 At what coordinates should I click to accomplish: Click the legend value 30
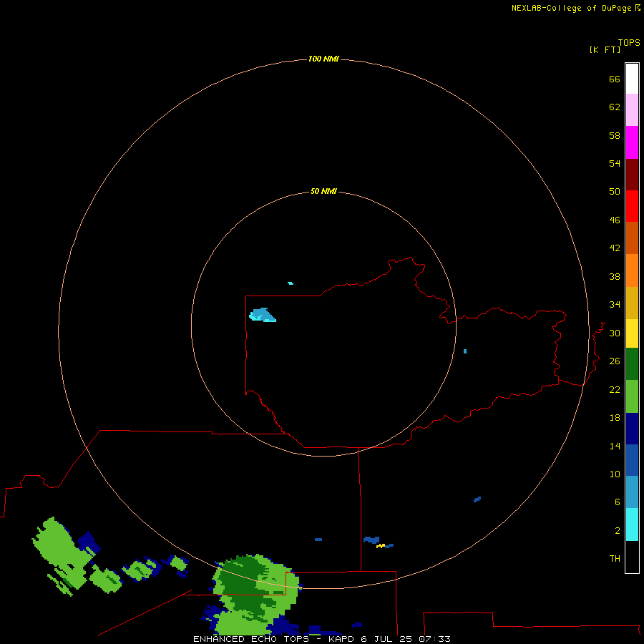[615, 333]
